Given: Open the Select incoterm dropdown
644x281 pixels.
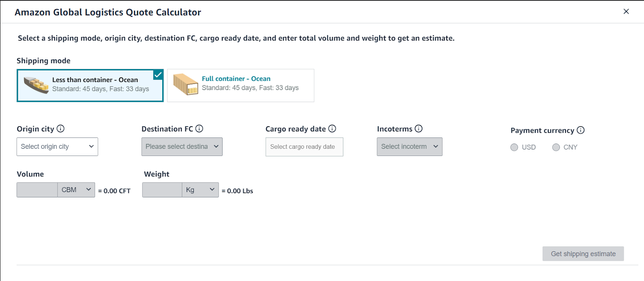Looking at the screenshot, I should (409, 146).
